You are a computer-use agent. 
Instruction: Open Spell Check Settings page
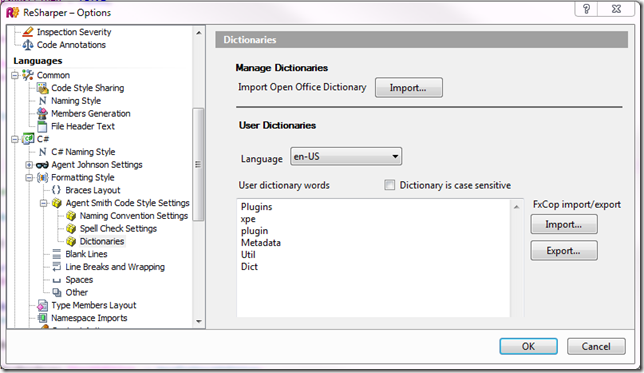tap(118, 228)
